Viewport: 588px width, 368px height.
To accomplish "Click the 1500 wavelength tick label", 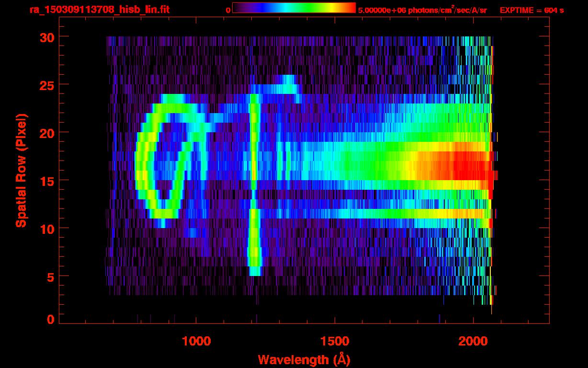I will tap(335, 341).
